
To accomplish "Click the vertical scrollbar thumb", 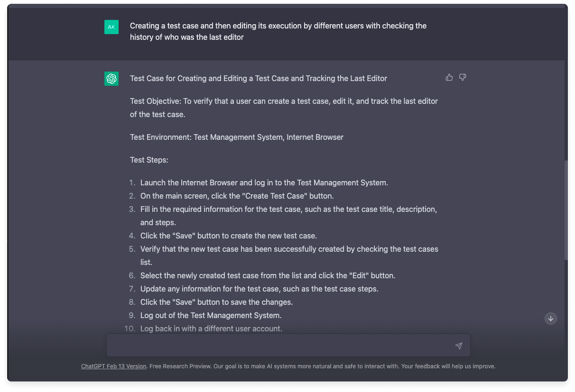I will click(x=566, y=210).
